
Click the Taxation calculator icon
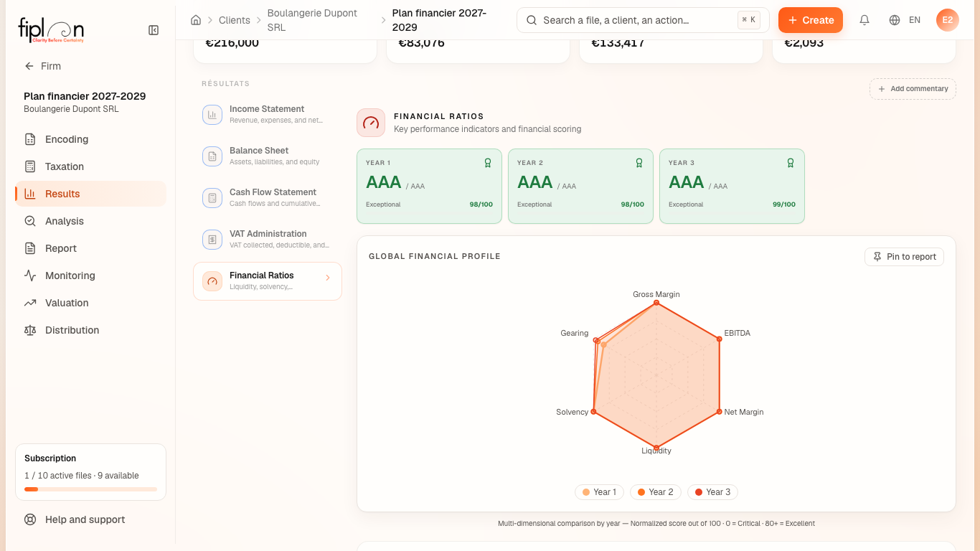30,166
